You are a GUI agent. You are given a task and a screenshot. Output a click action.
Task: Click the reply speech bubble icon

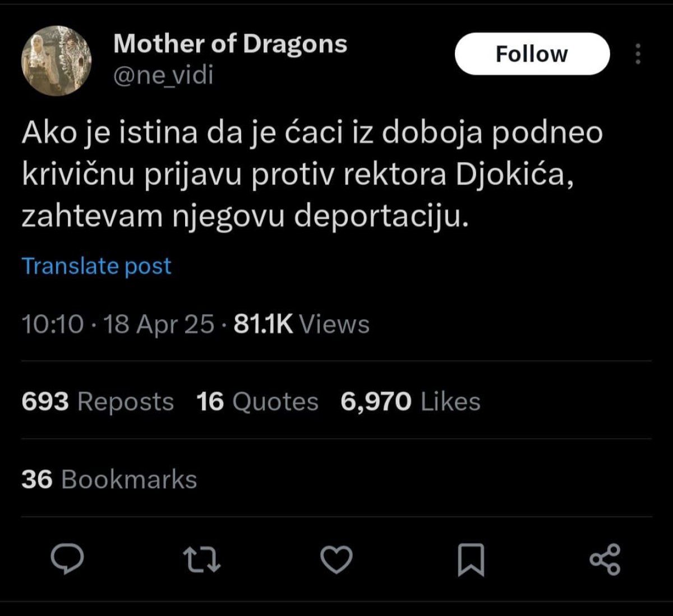point(67,559)
